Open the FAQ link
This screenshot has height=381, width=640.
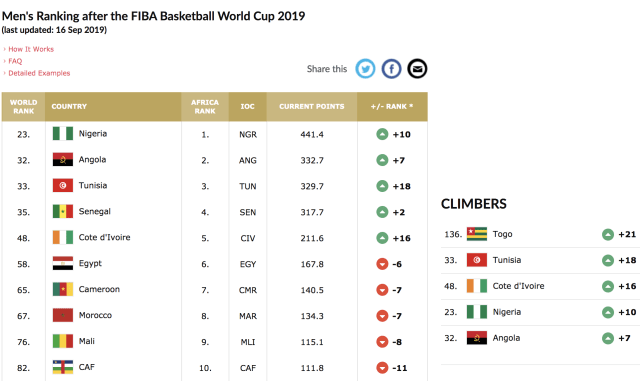(x=15, y=61)
